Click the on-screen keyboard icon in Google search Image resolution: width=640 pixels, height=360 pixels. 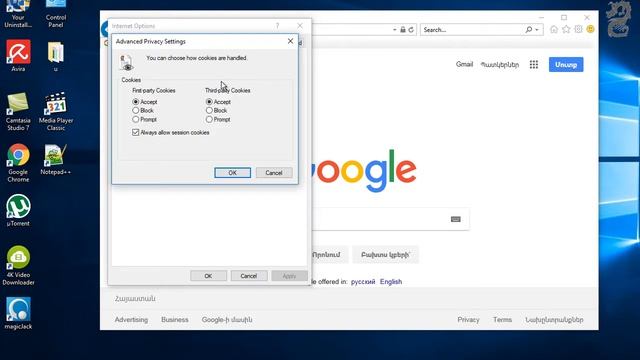click(456, 219)
